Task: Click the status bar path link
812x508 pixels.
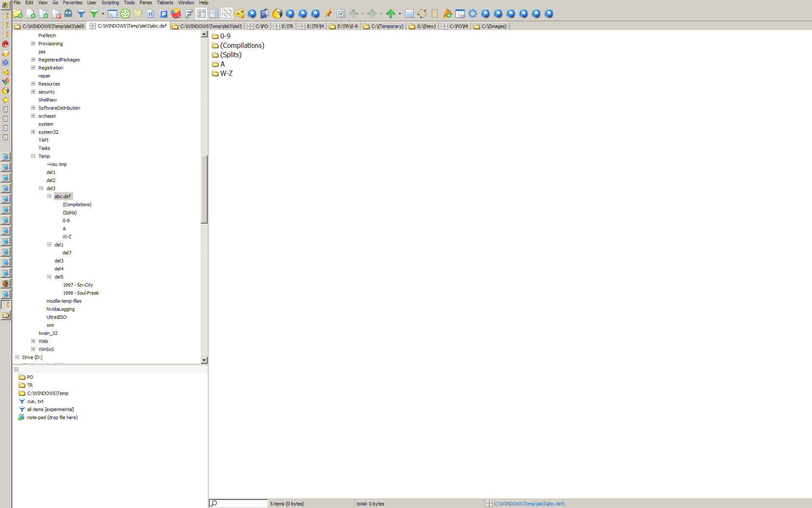Action: 529,504
